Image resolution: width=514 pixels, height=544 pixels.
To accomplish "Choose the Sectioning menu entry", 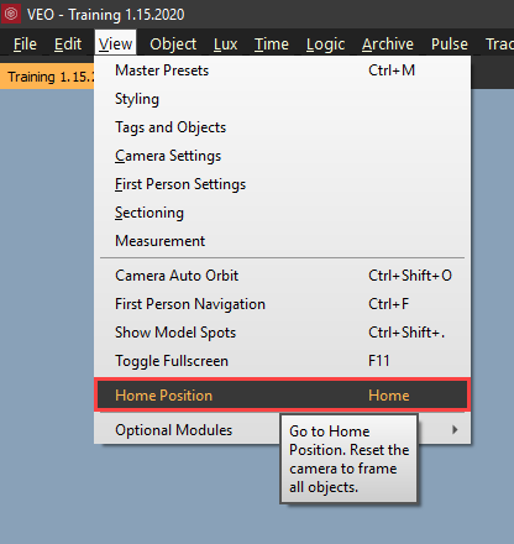I will point(282,213).
